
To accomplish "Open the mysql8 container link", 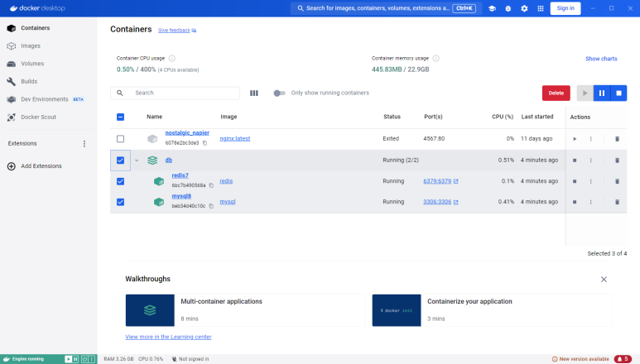I will point(181,196).
